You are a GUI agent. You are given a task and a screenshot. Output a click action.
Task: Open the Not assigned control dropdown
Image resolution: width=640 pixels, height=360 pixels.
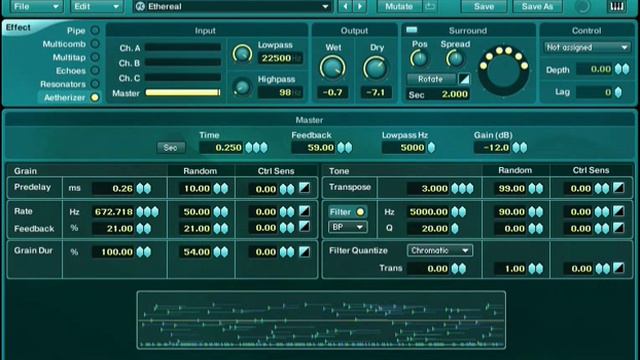pyautogui.click(x=587, y=48)
